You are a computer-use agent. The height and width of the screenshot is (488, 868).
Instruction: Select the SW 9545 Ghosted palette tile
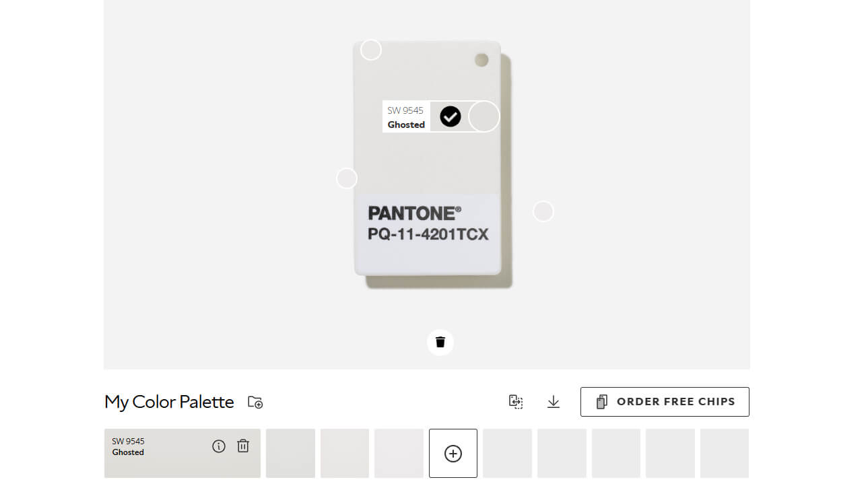182,454
